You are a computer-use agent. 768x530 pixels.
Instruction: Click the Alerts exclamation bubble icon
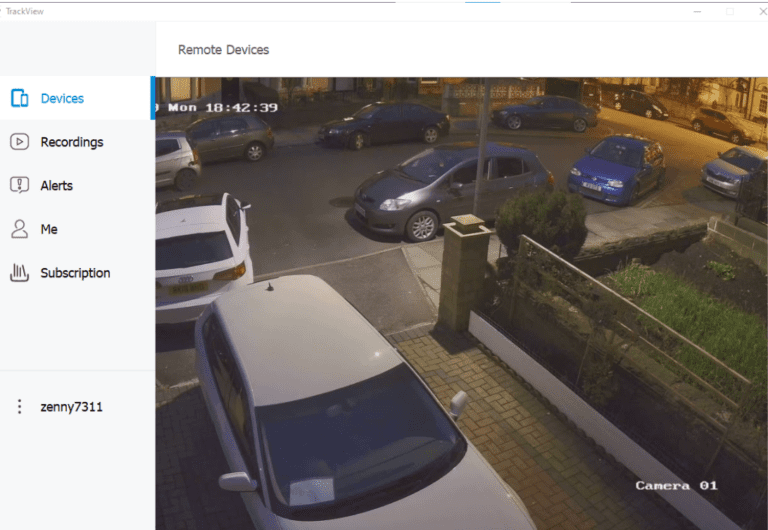pyautogui.click(x=20, y=185)
